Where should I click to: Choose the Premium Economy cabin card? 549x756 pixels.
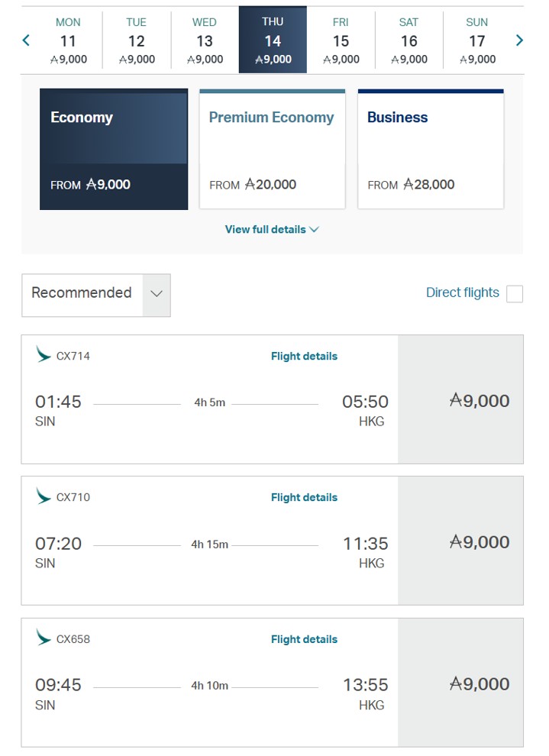[272, 150]
